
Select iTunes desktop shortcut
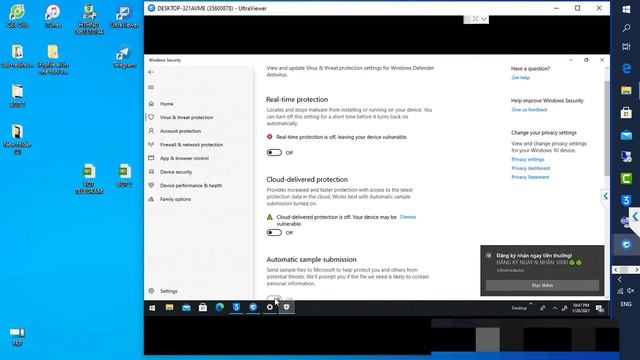coord(53,16)
